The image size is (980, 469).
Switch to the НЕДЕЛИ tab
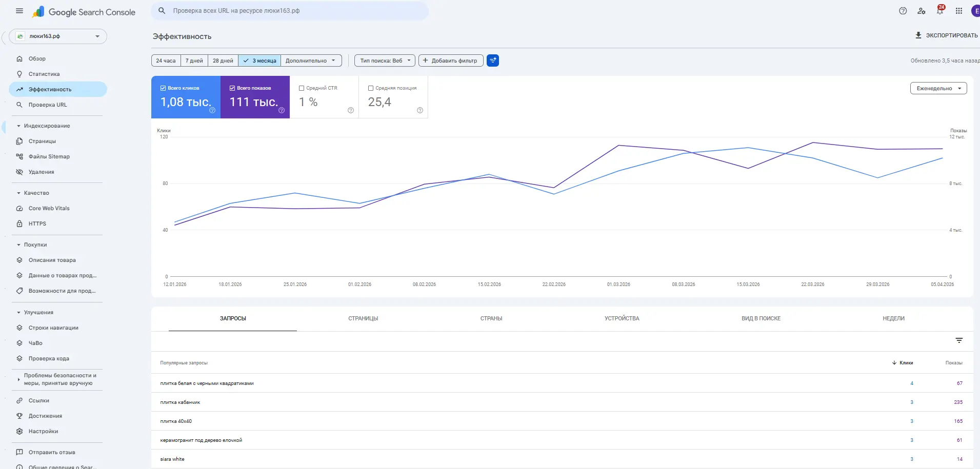pos(893,318)
